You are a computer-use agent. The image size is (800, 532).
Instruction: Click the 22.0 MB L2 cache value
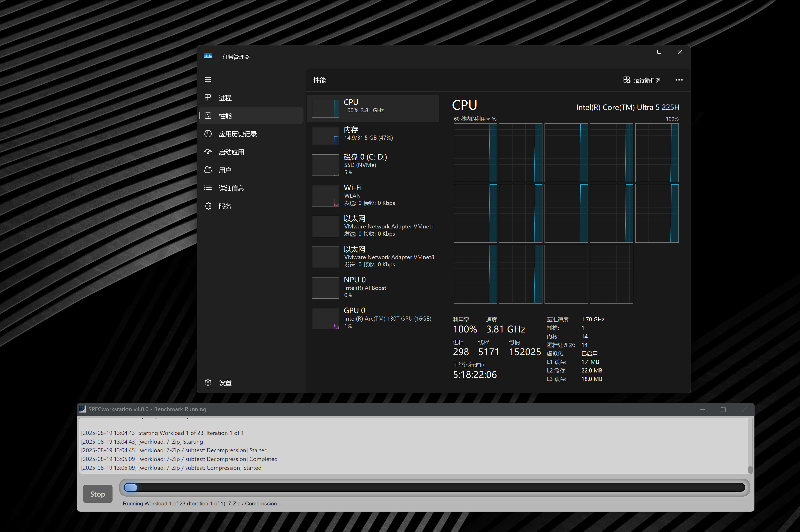point(592,370)
